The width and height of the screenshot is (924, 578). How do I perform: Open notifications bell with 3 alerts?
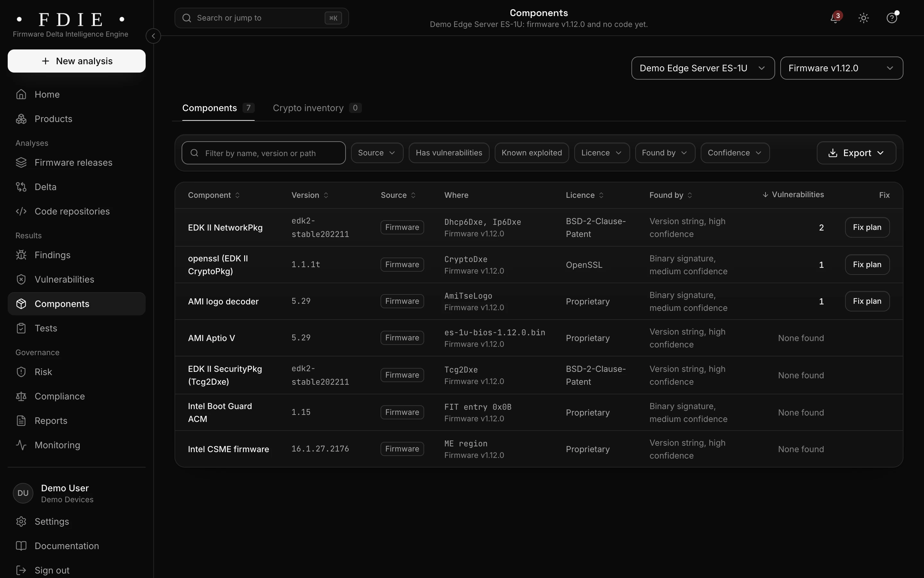[x=835, y=18]
